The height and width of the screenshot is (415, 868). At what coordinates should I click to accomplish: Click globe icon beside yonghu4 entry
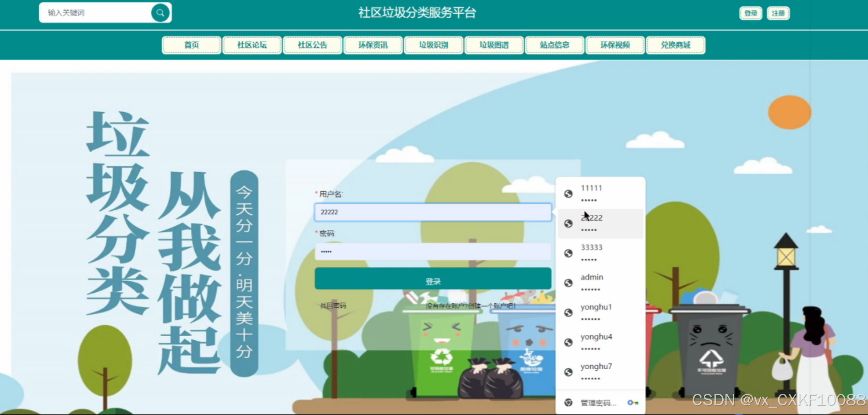[568, 343]
